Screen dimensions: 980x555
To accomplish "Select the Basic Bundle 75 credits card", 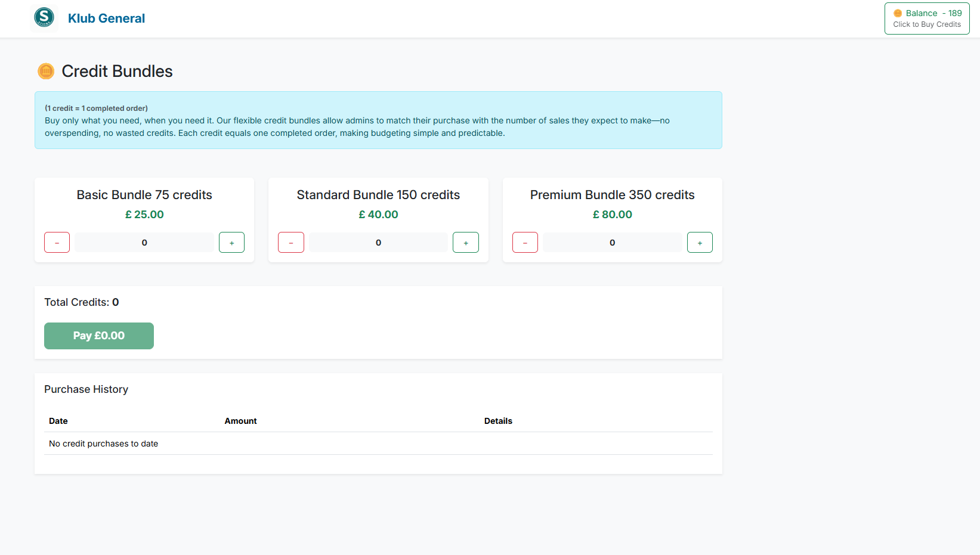I will click(144, 220).
